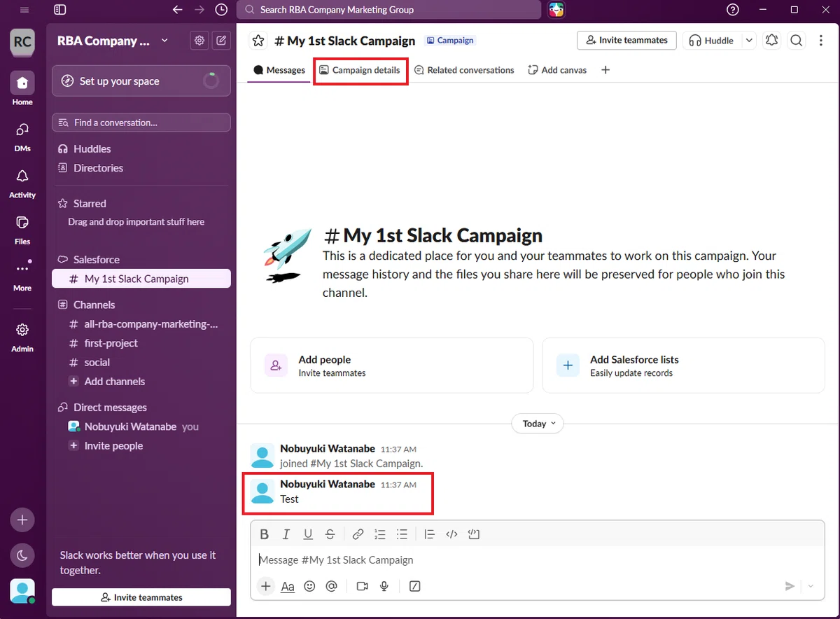
Task: Toggle Underline formatting in composer
Action: [x=308, y=534]
